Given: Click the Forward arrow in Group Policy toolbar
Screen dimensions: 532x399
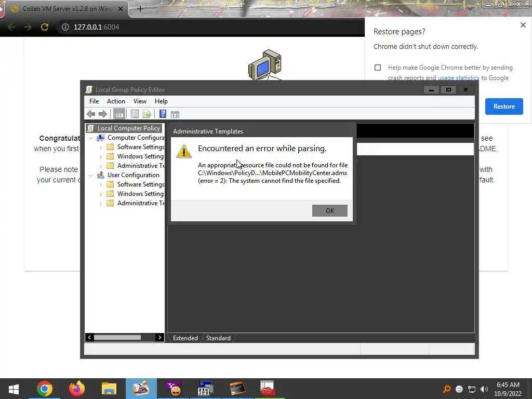Looking at the screenshot, I should coord(103,114).
